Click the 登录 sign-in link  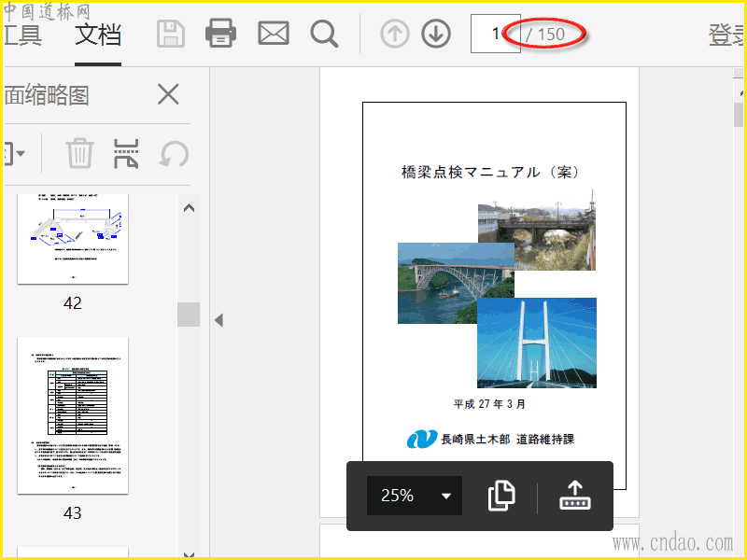[727, 35]
